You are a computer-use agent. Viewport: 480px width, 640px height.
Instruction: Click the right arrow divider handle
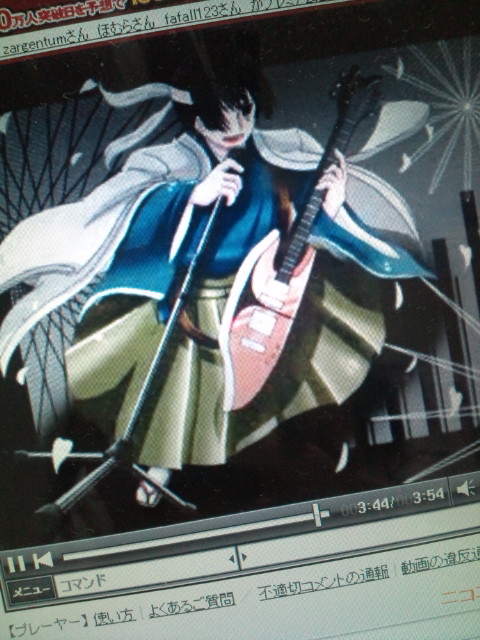click(244, 556)
